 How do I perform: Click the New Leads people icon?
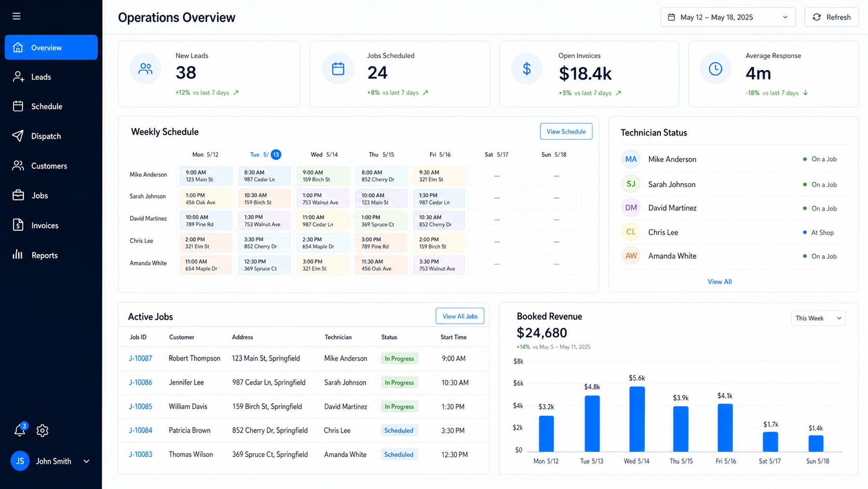[145, 69]
